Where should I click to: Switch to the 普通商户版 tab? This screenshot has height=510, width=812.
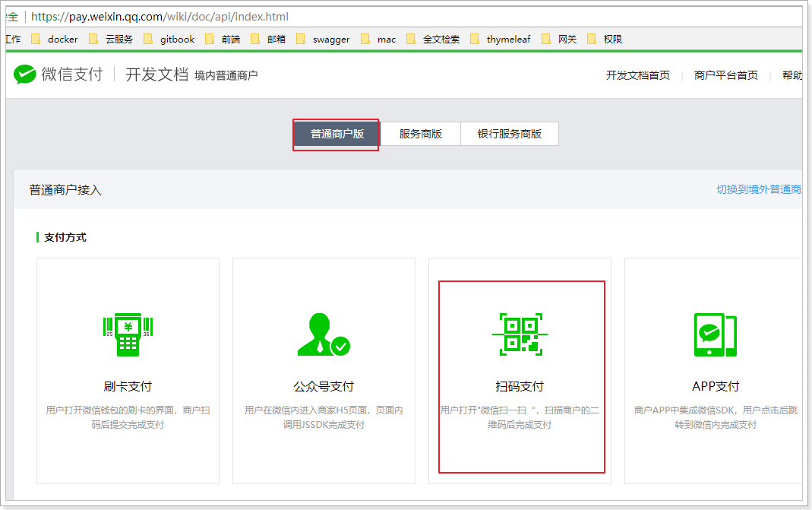(336, 135)
